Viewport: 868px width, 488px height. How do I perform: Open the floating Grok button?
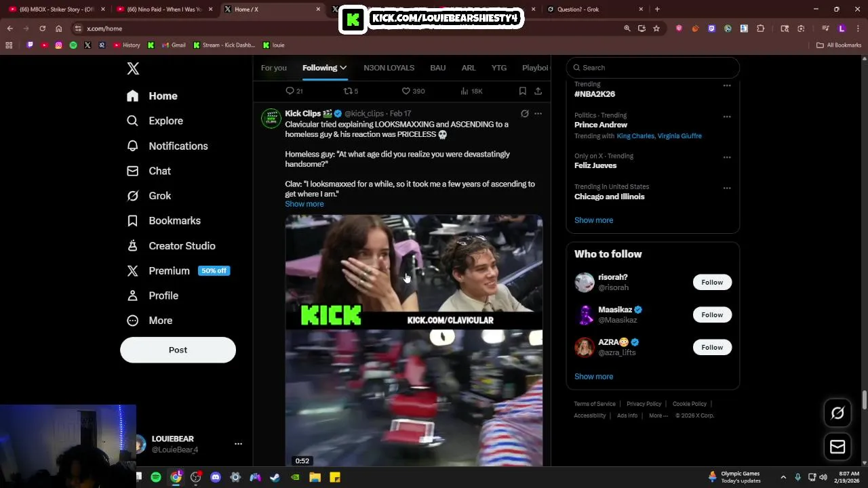pos(837,413)
